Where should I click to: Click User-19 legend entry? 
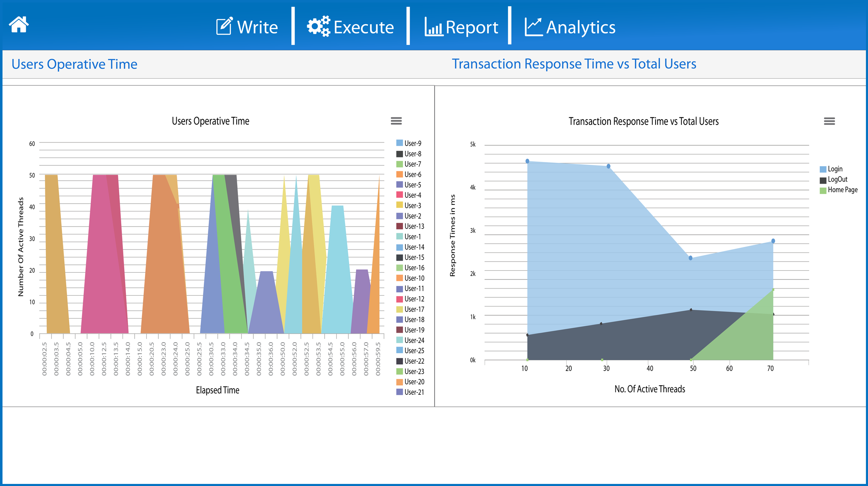[410, 330]
